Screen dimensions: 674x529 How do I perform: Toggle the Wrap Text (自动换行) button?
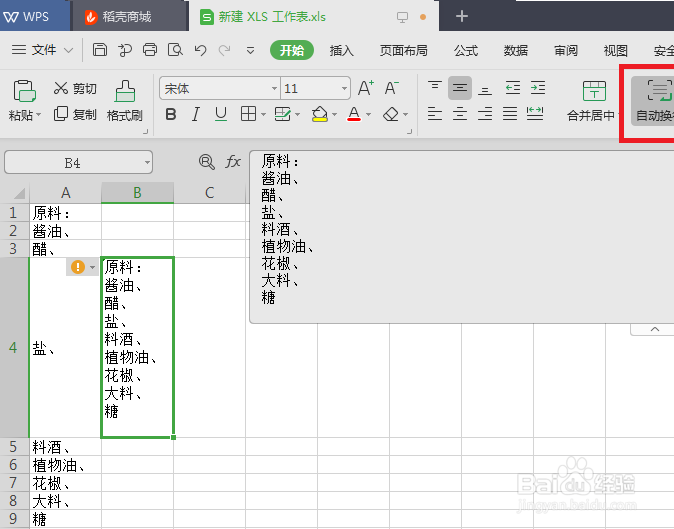tap(653, 101)
